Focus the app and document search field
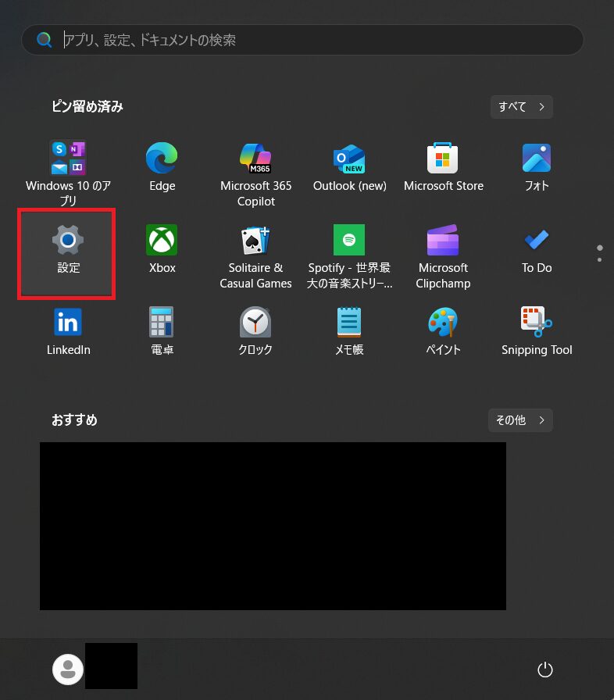614x700 pixels. tap(302, 40)
